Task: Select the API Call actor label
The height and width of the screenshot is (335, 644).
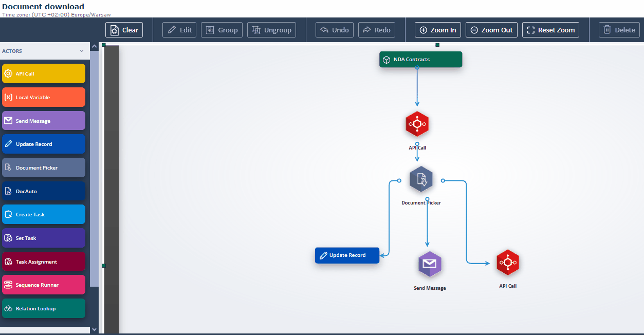Action: click(x=25, y=73)
